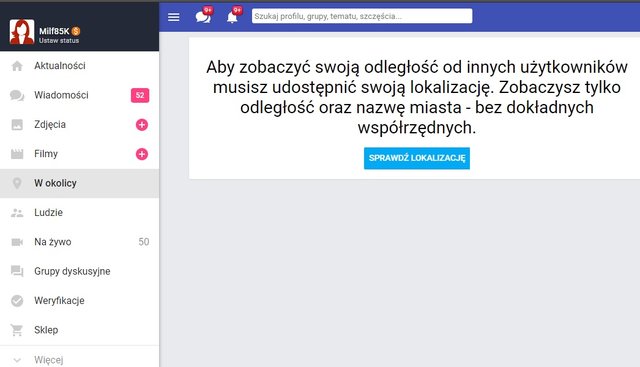Viewport: 640px width, 367px height.
Task: Click the shopping cart icon beside Sklep
Action: point(17,330)
